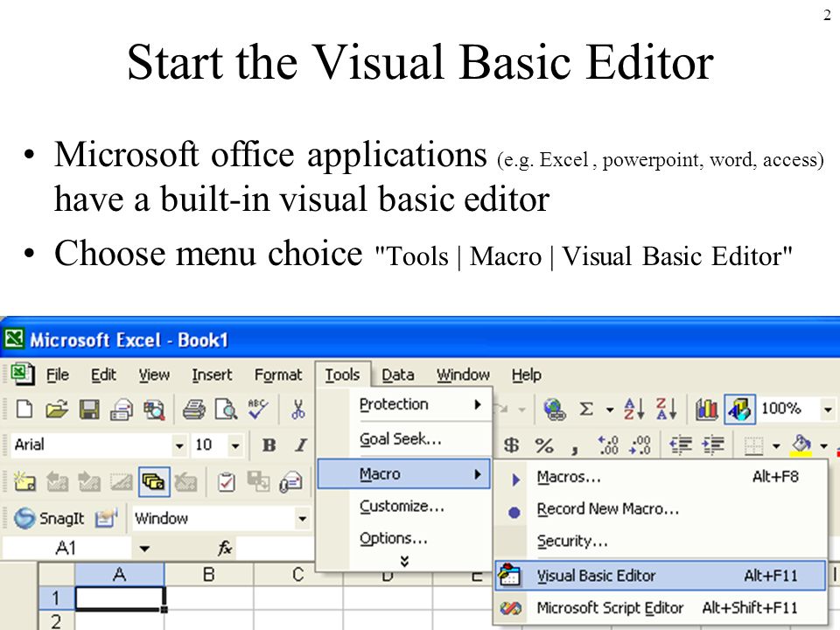Open the Fill Color dropdown arrow

824,445
